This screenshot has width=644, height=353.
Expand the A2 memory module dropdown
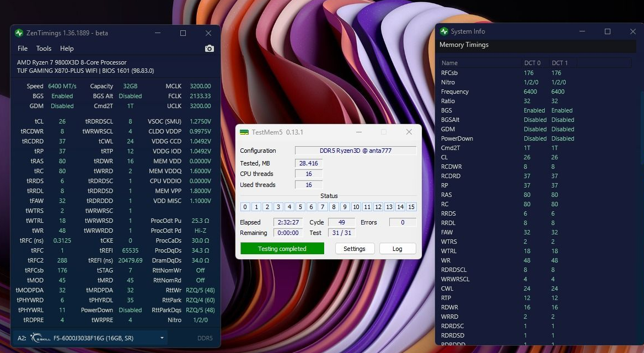point(162,338)
